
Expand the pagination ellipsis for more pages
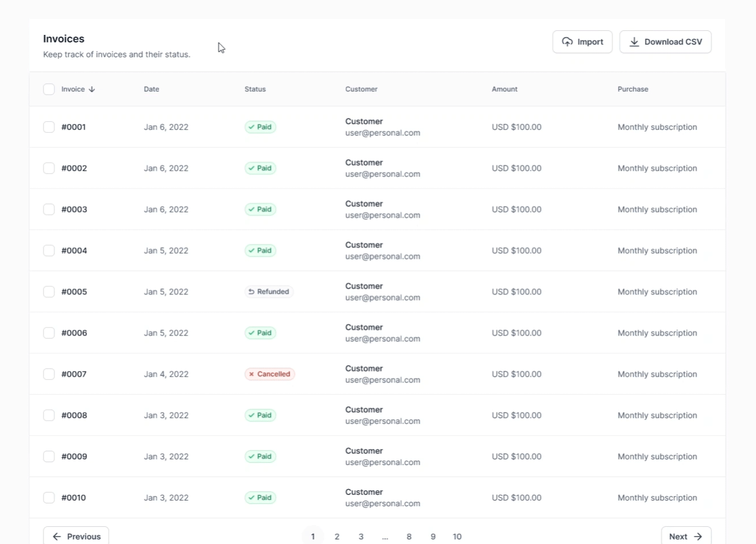[x=385, y=537]
